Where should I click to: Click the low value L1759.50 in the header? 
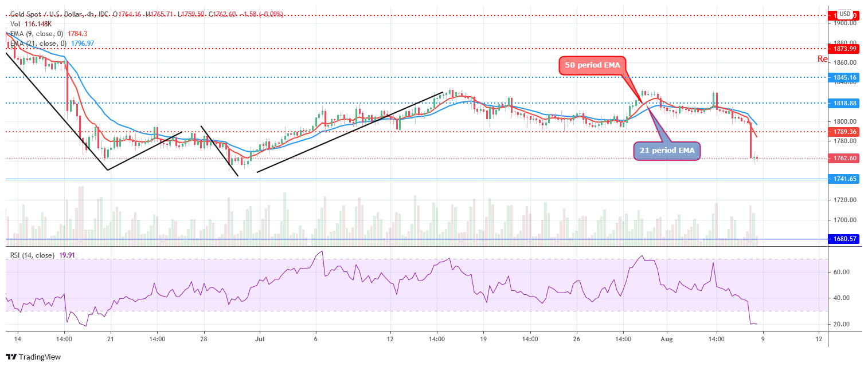[x=192, y=14]
